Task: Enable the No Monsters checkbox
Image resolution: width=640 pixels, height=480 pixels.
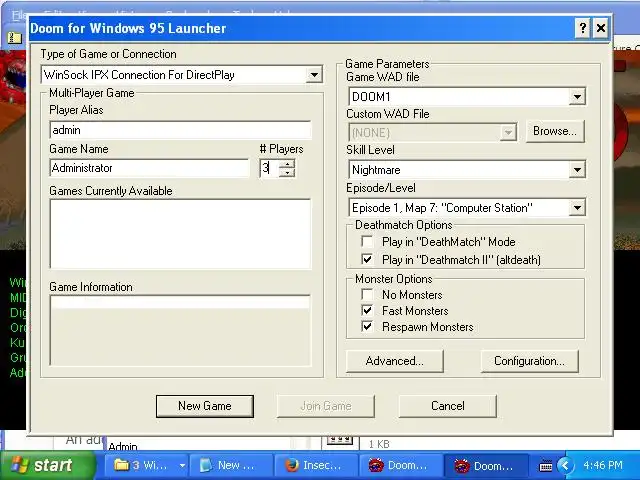Action: pos(367,294)
